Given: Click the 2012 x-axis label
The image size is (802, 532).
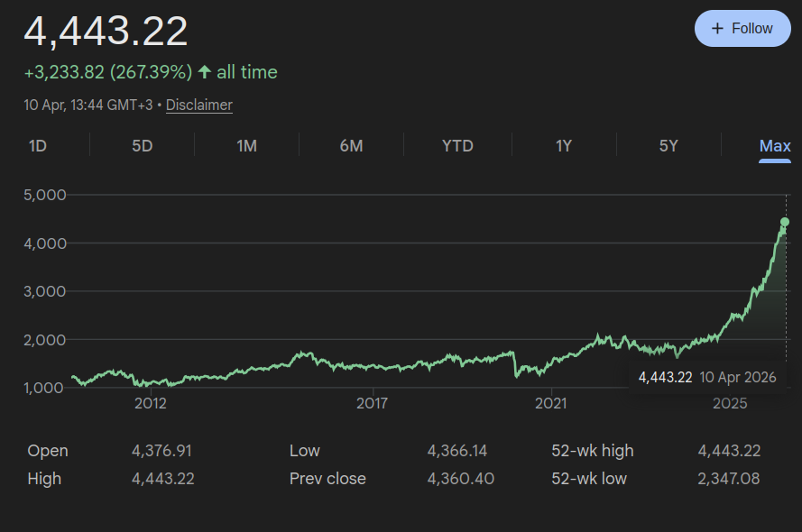Looking at the screenshot, I should [151, 404].
